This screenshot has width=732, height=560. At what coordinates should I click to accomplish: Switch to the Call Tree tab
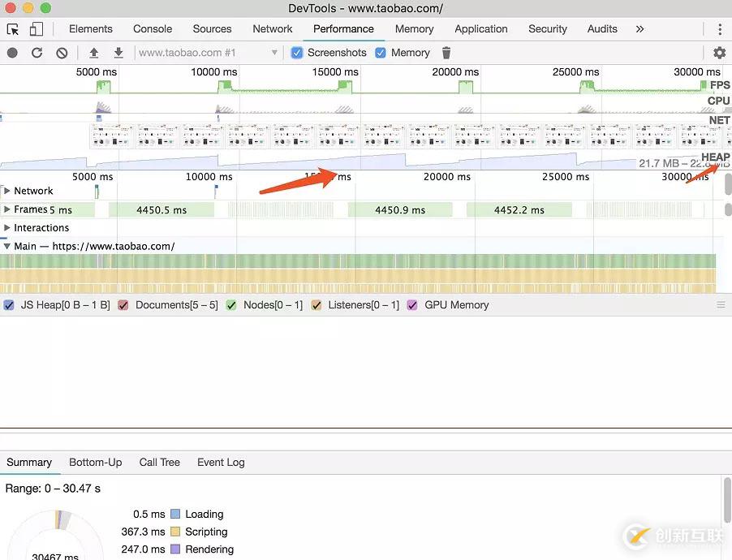tap(159, 463)
